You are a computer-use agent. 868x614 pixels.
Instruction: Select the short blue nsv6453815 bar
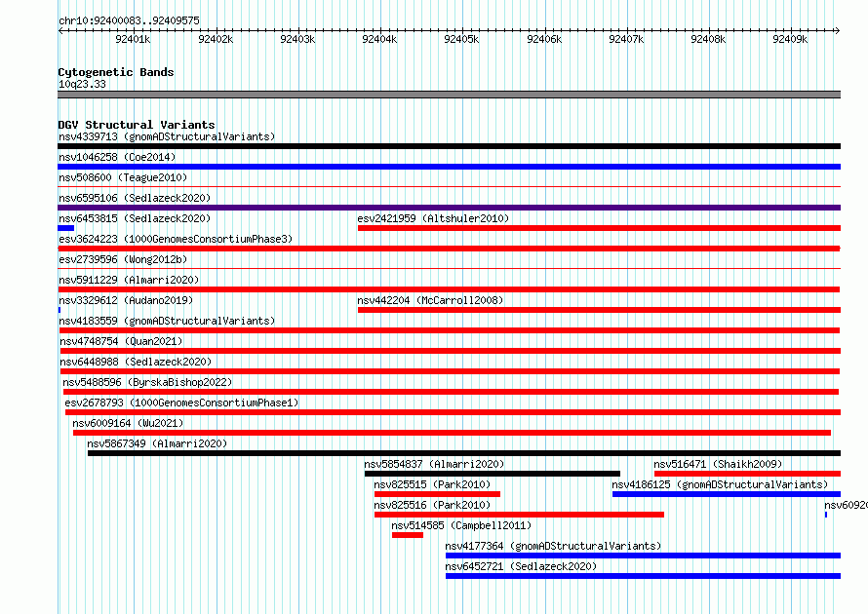click(66, 228)
